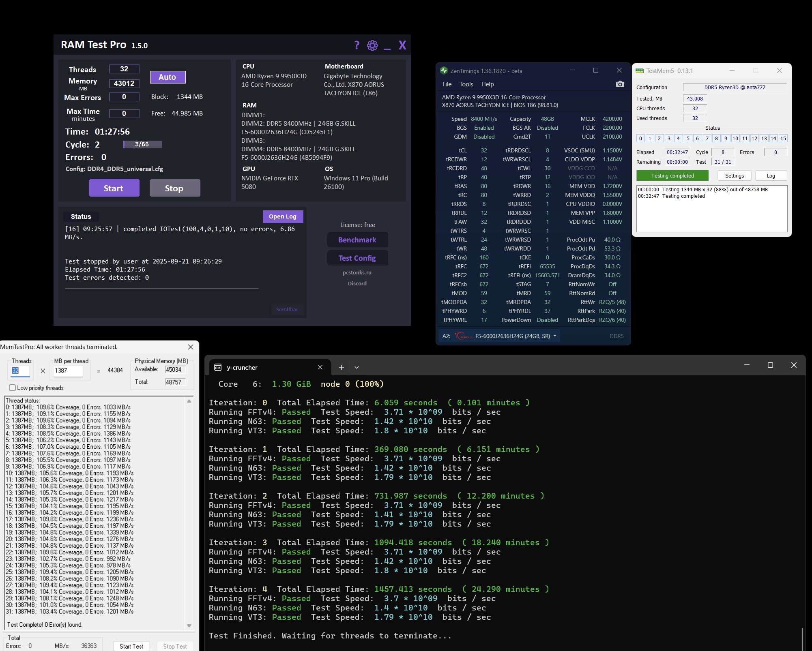
Task: Open the ZenTimings Help menu
Action: (487, 84)
